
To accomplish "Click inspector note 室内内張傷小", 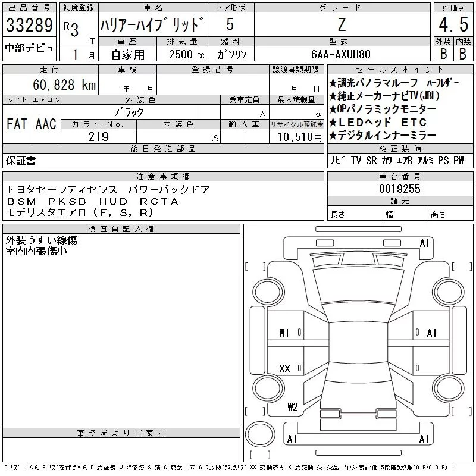I will [36, 250].
